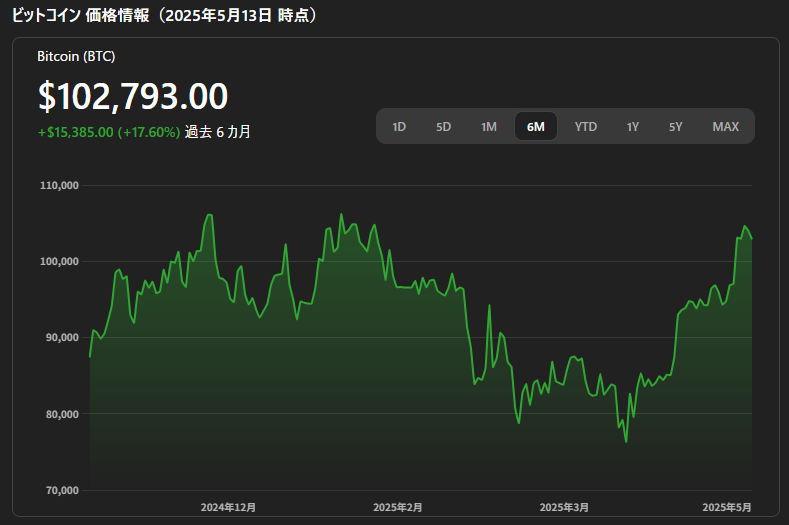Show year-to-date with YTD tab
This screenshot has height=525, width=789.
tap(586, 126)
